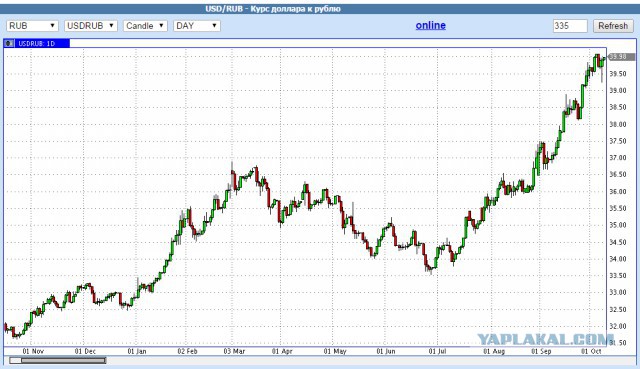Click the 35.00 price axis label

[618, 225]
